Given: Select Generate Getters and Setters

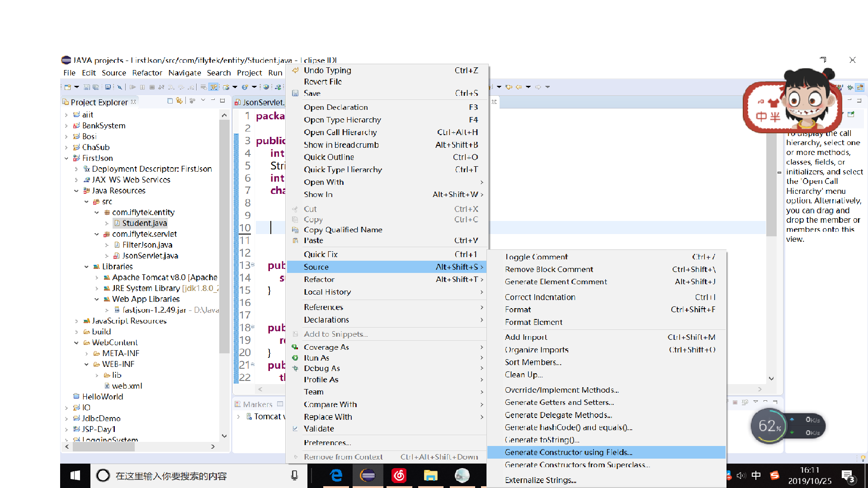Looking at the screenshot, I should [559, 402].
